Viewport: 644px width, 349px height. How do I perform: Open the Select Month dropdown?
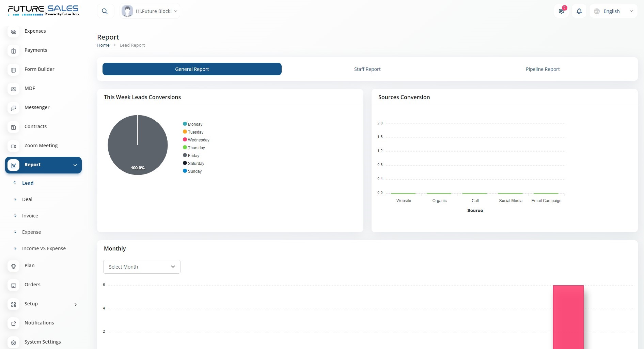pos(142,267)
